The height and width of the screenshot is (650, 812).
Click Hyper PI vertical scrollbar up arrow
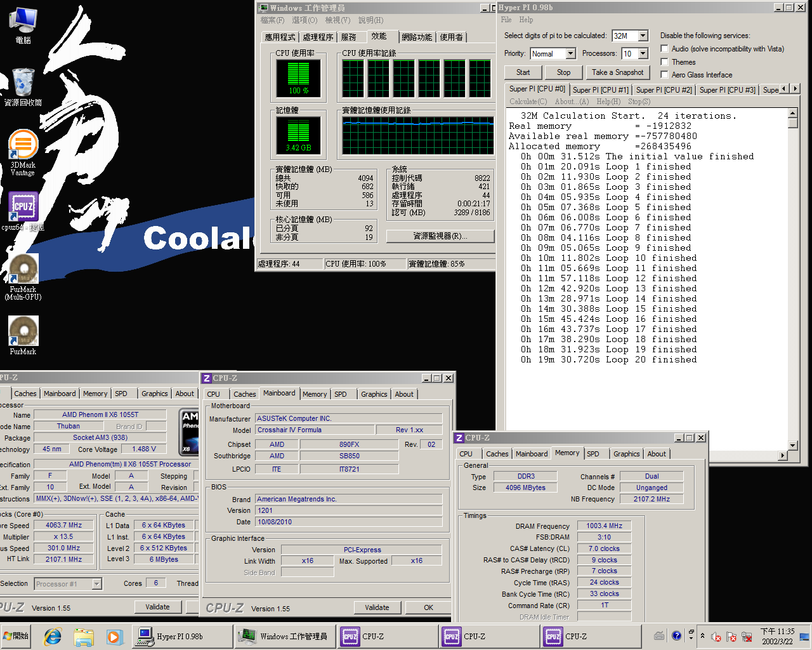(792, 113)
